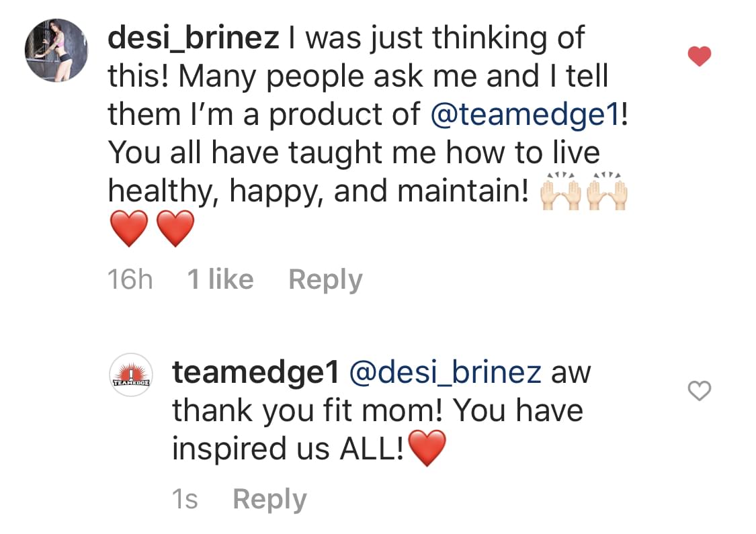Like teamedge1's reply with outline heart
Screen dimensions: 756x534
pyautogui.click(x=700, y=390)
